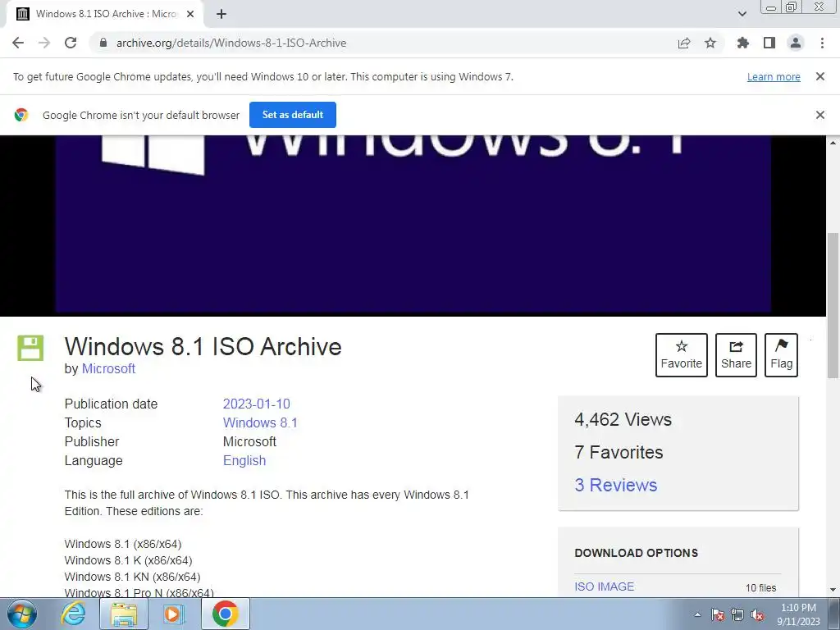Click the green floppy software icon
The height and width of the screenshot is (630, 840).
tap(30, 348)
